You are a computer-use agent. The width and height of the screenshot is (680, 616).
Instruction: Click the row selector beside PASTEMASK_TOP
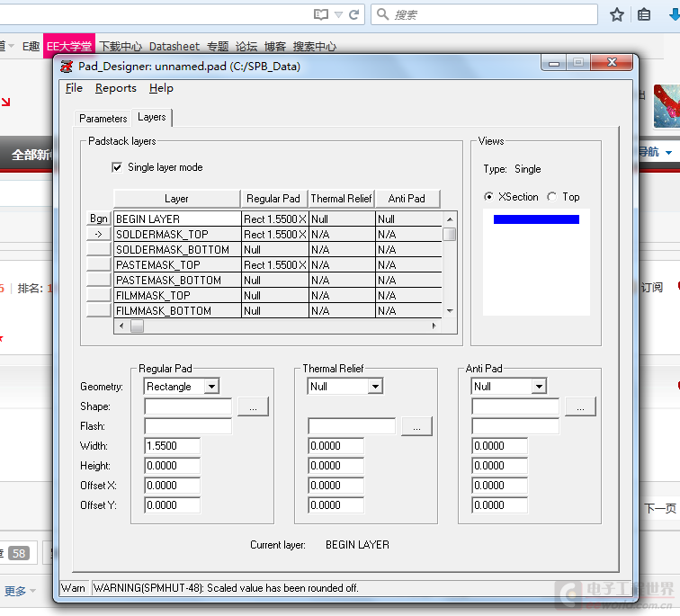pyautogui.click(x=98, y=264)
